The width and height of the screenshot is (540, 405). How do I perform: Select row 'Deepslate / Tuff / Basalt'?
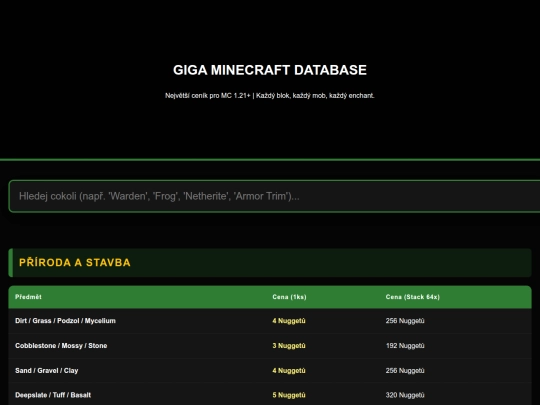[x=270, y=394]
